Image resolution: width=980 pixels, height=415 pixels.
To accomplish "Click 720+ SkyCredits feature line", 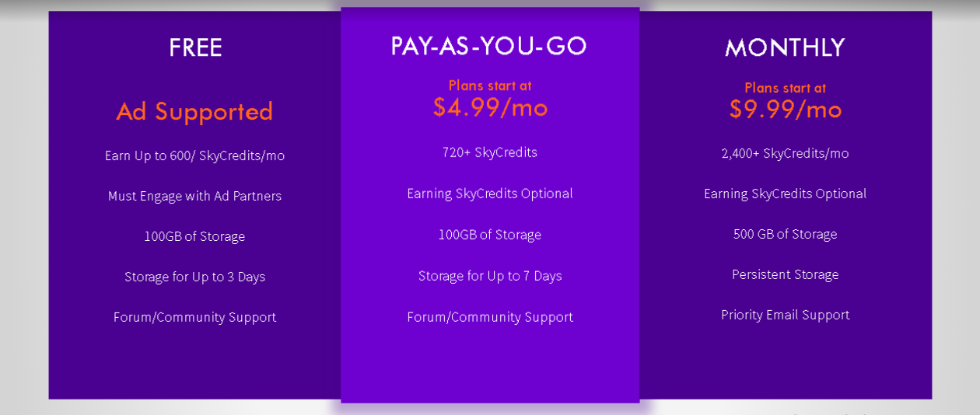I will click(490, 152).
